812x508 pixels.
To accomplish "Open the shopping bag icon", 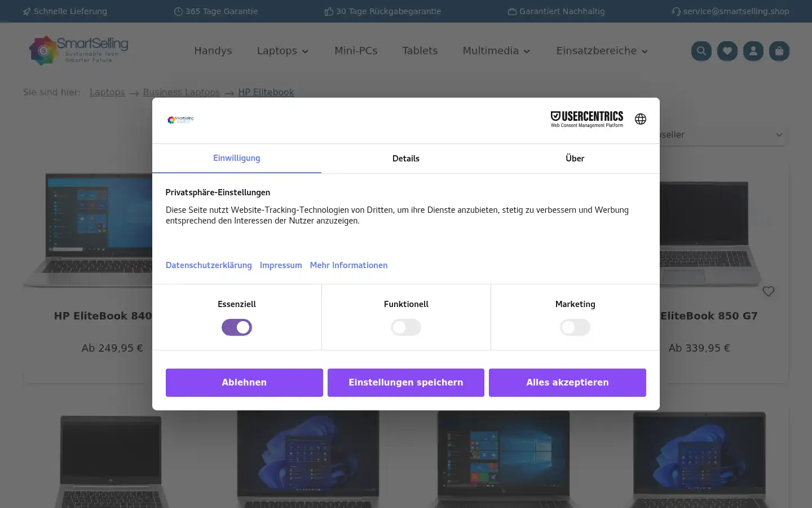I will point(779,51).
